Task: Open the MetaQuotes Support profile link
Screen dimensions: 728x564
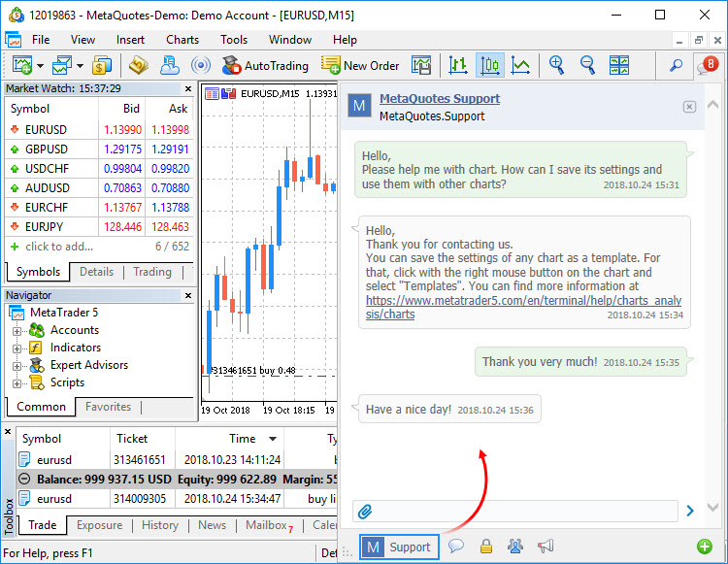Action: click(439, 99)
